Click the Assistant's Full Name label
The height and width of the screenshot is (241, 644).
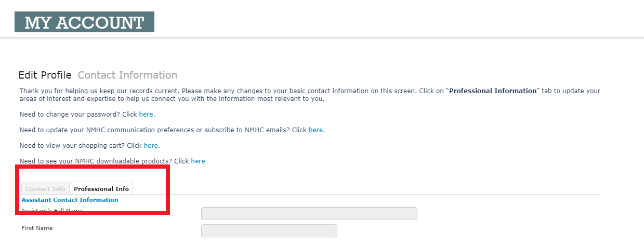[x=52, y=211]
